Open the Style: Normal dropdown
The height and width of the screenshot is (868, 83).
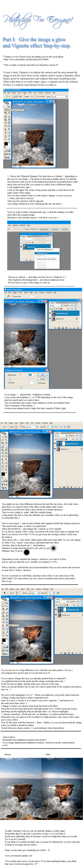pyautogui.click(x=59, y=96)
